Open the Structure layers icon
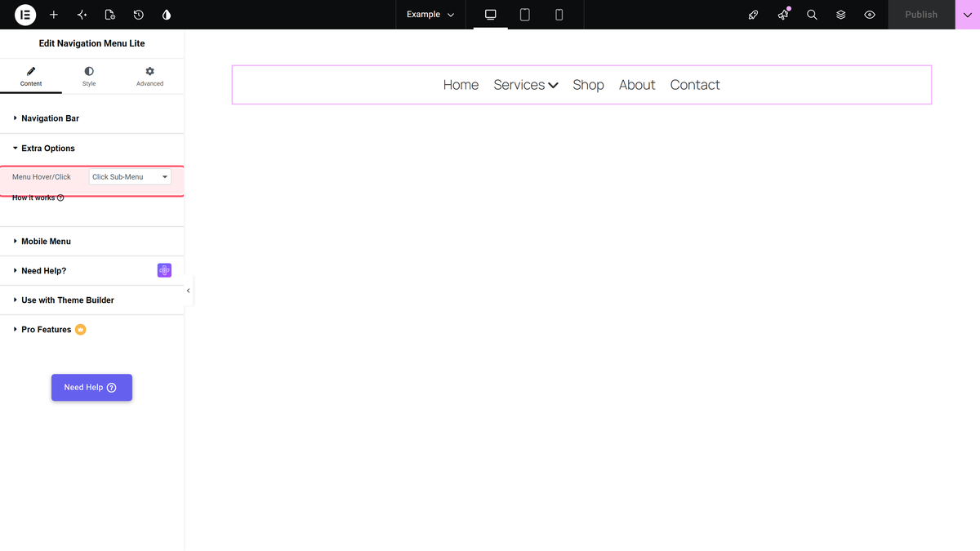The width and height of the screenshot is (980, 551). 841,15
